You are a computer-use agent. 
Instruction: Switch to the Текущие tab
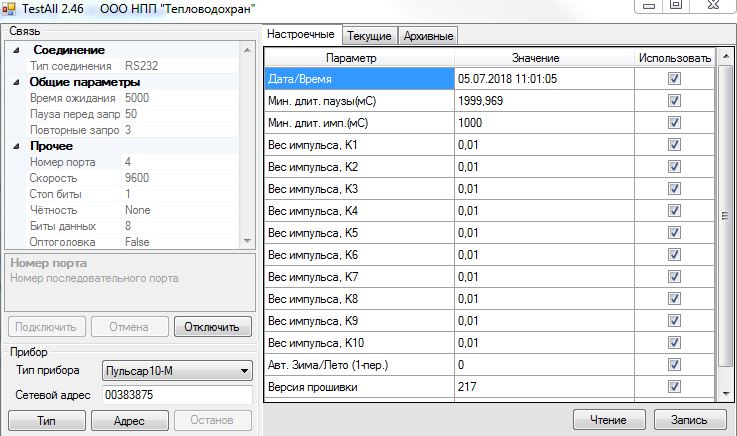pyautogui.click(x=369, y=36)
